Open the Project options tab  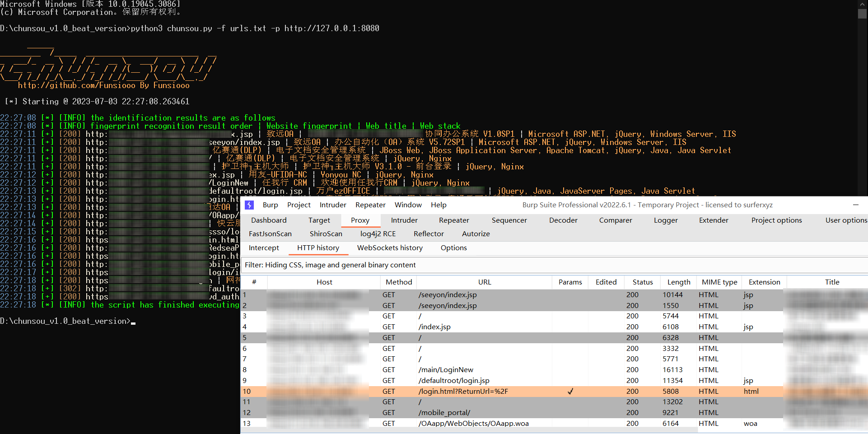(x=777, y=220)
